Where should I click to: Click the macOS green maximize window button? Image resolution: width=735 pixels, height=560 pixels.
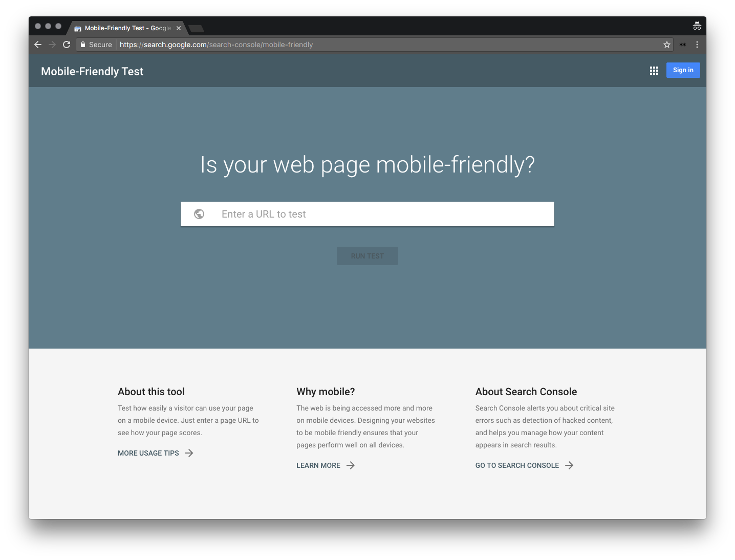click(58, 26)
